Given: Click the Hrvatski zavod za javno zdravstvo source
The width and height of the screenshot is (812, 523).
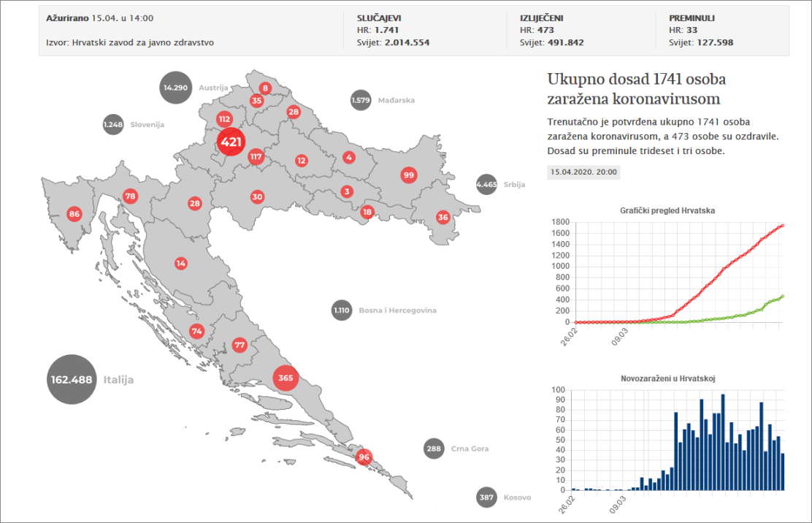Looking at the screenshot, I should tap(142, 42).
